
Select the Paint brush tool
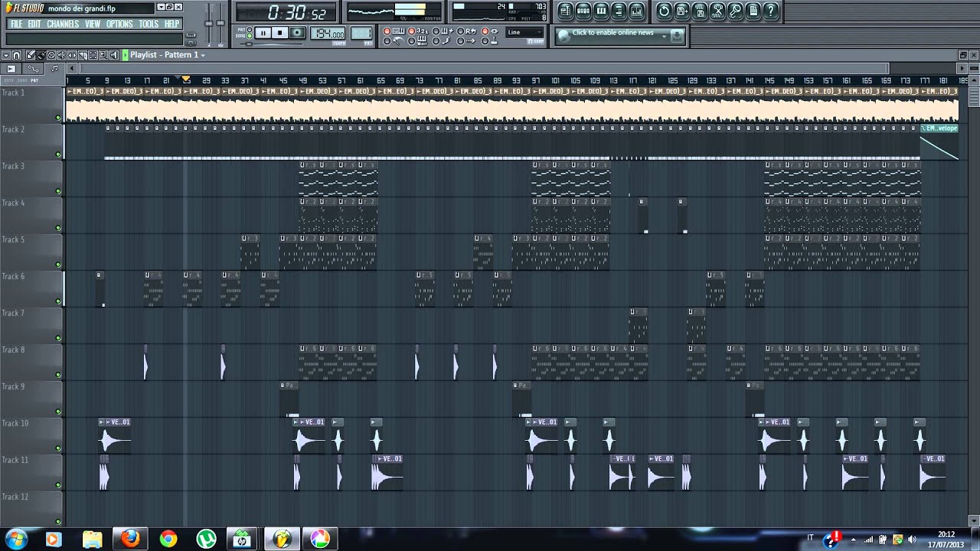pos(41,55)
